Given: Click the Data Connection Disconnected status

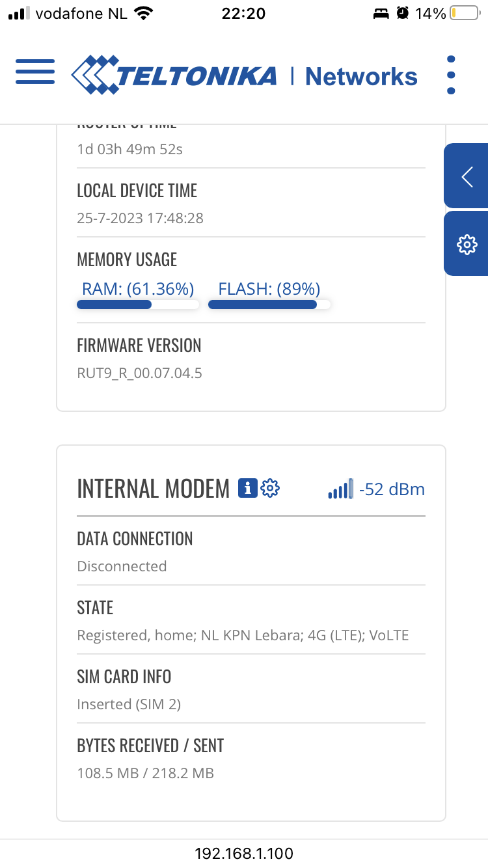Looking at the screenshot, I should (x=122, y=566).
